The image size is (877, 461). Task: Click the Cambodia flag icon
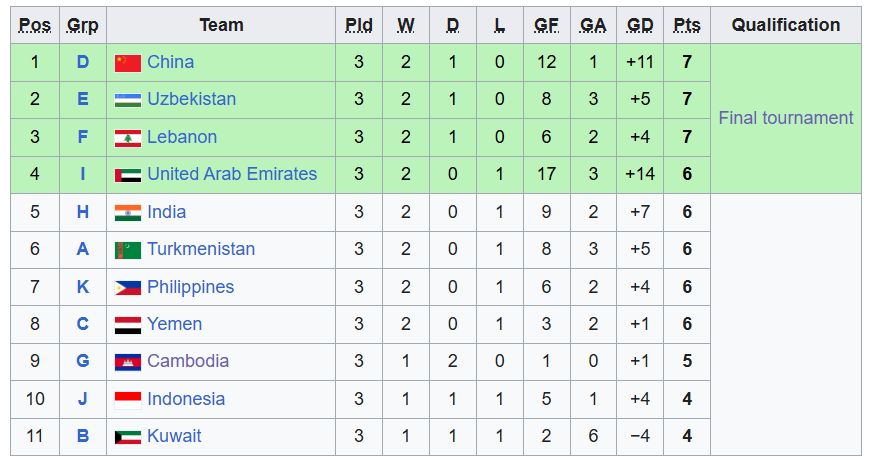pos(128,363)
